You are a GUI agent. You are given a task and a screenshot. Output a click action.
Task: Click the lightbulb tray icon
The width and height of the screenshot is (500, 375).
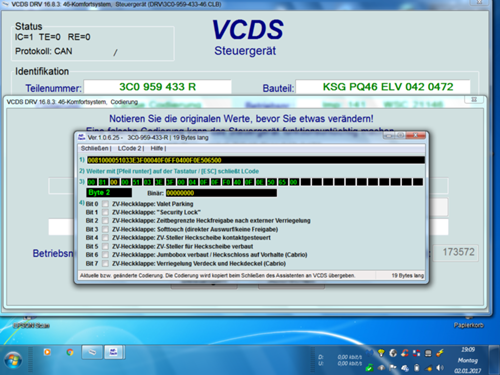point(381,353)
